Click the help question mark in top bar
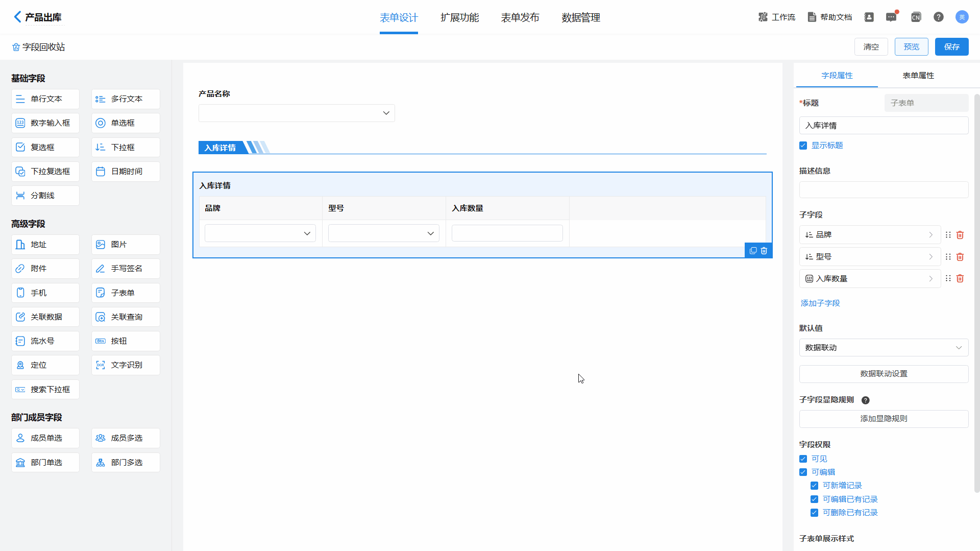This screenshot has width=980, height=551. click(x=938, y=17)
